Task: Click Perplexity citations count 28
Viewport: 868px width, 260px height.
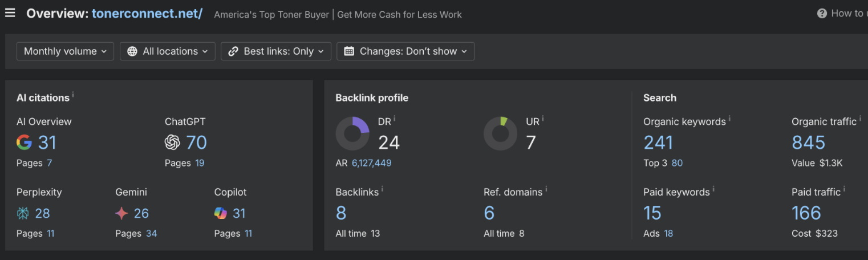Action: [x=43, y=213]
